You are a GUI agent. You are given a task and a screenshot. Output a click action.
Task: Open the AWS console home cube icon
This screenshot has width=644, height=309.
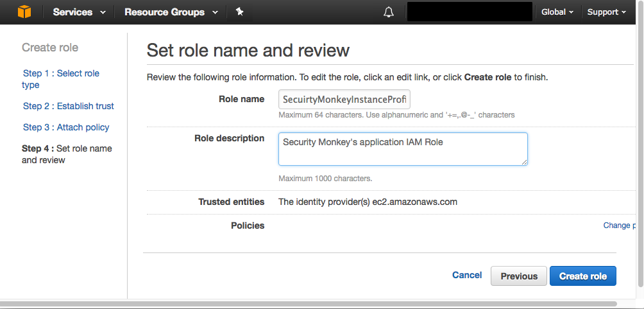(x=24, y=12)
